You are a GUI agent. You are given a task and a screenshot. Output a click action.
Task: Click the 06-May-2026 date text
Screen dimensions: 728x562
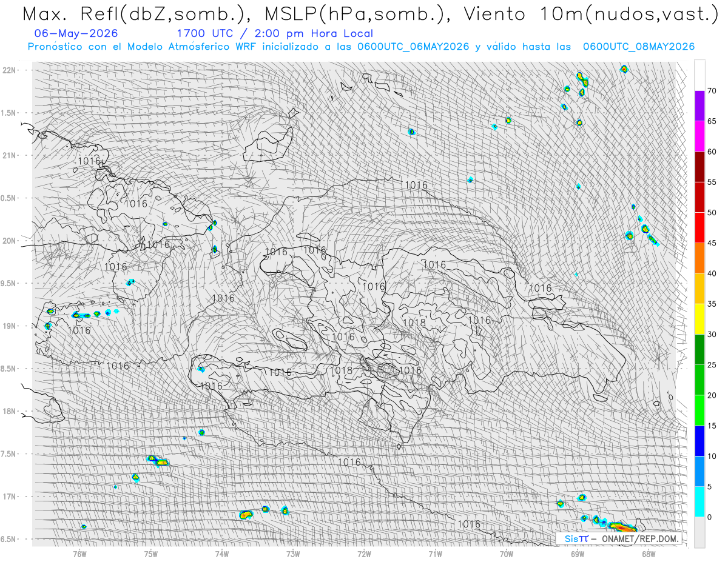[76, 33]
